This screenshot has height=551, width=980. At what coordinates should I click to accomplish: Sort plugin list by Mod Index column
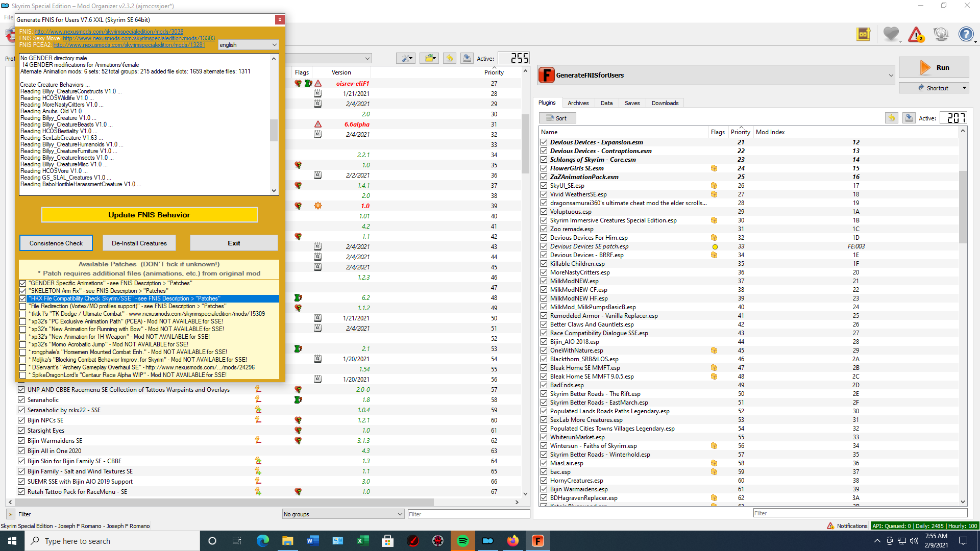(770, 132)
